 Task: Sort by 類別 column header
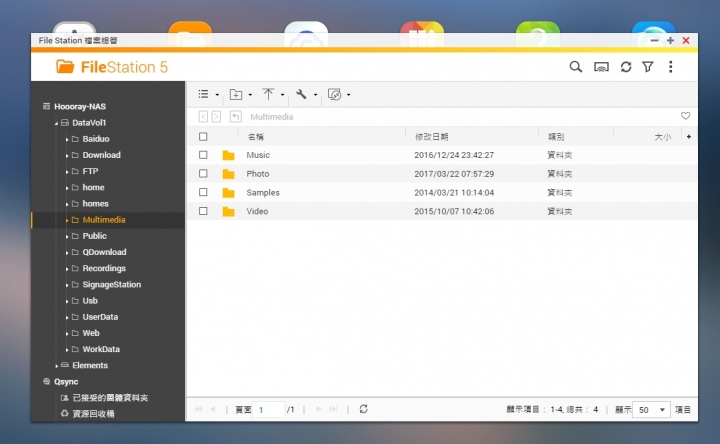[556, 137]
